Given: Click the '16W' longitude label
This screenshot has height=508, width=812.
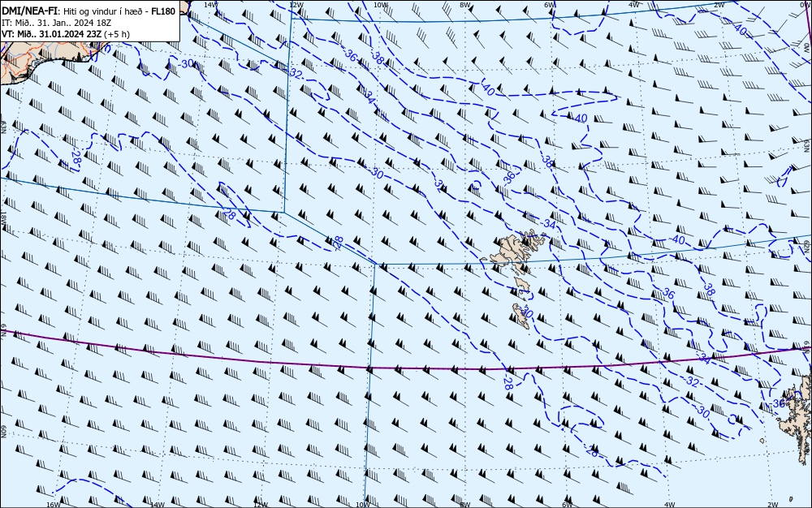Looking at the screenshot, I should tap(54, 505).
